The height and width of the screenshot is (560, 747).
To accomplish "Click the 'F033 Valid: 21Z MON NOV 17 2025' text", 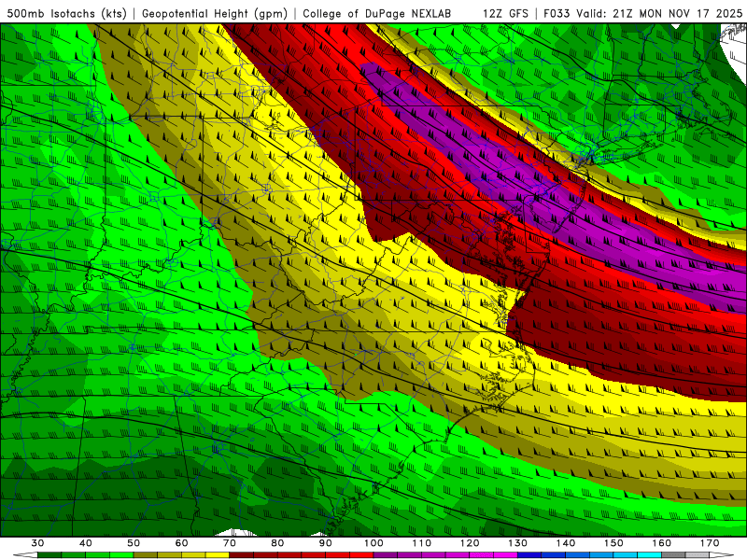I will click(642, 13).
